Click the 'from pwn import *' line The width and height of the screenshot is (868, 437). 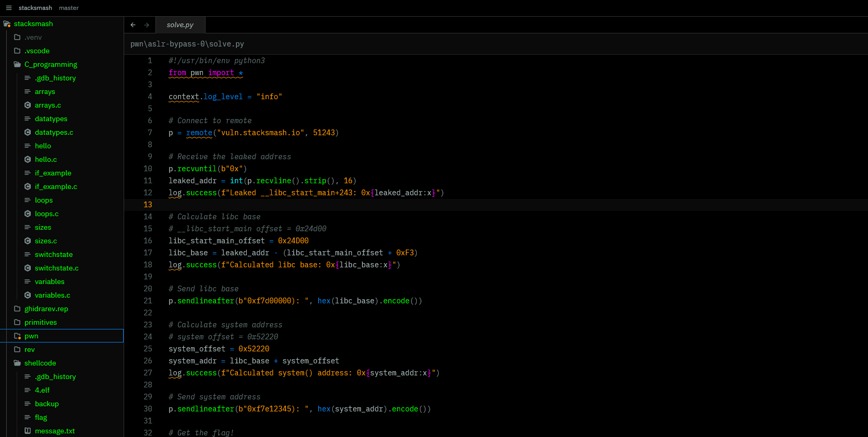coord(206,73)
